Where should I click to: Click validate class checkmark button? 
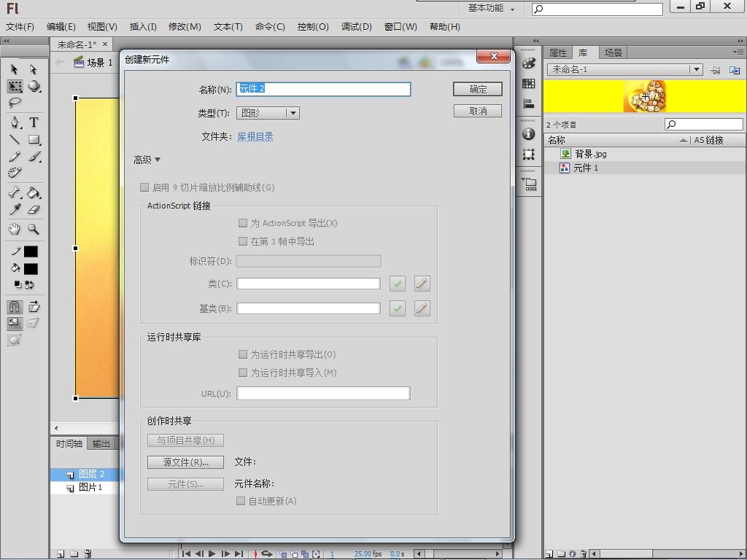(398, 284)
